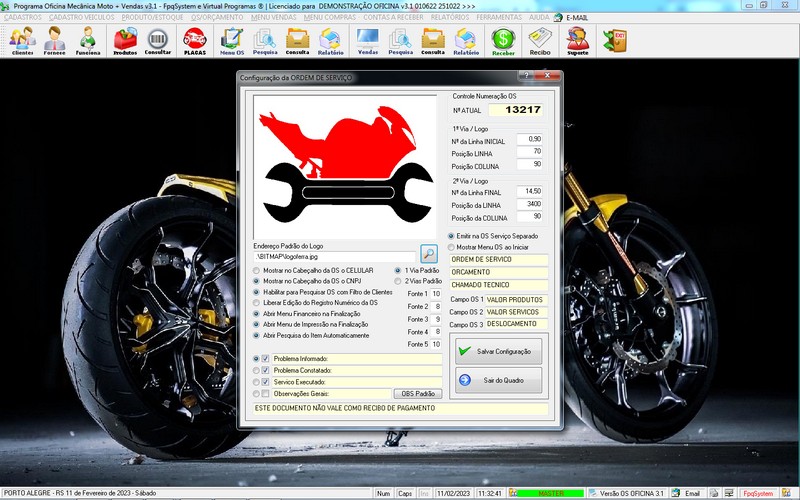This screenshot has width=800, height=500.
Task: Open the Menu OS toolbar icon
Action: coord(231,40)
